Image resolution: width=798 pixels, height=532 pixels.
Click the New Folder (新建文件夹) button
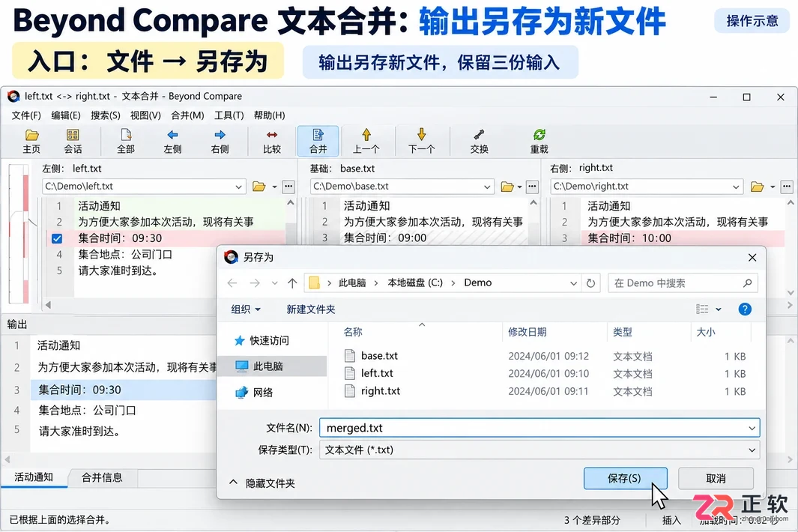click(310, 309)
